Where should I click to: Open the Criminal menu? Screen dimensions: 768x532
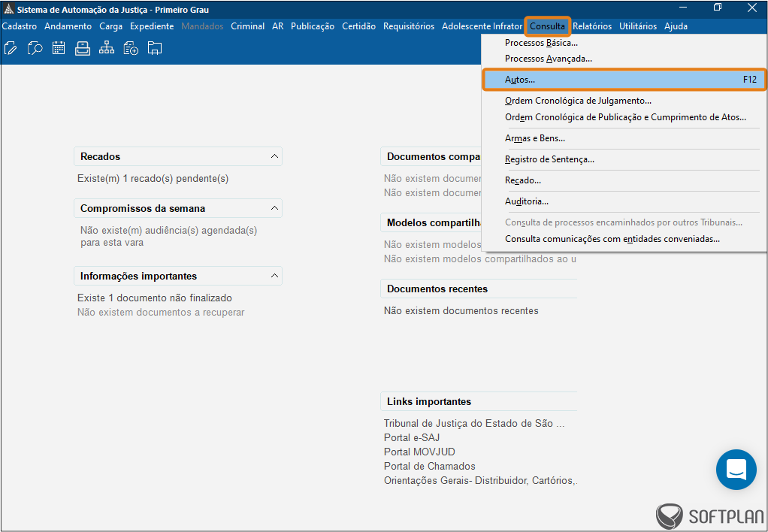[247, 26]
